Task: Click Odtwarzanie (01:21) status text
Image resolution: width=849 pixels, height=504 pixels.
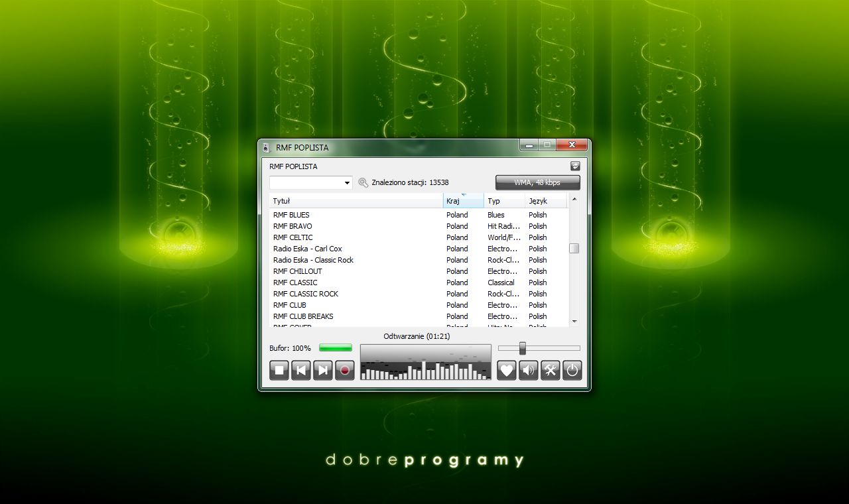Action: coord(417,336)
